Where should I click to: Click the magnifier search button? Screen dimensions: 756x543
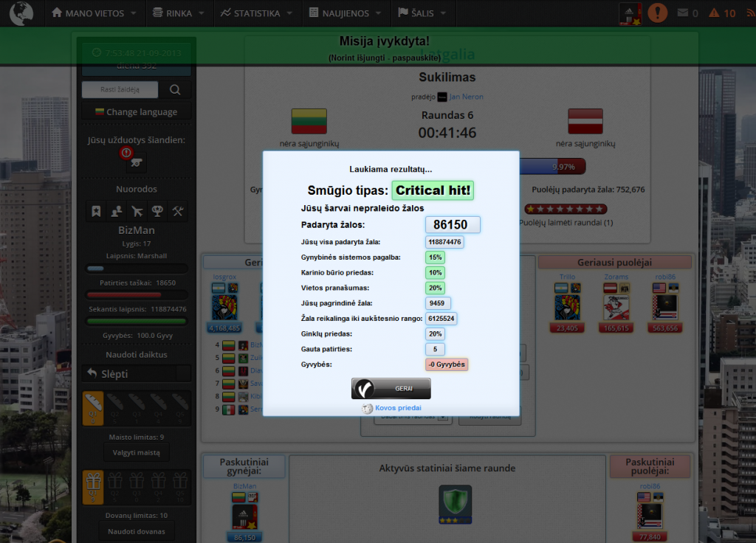(x=175, y=89)
